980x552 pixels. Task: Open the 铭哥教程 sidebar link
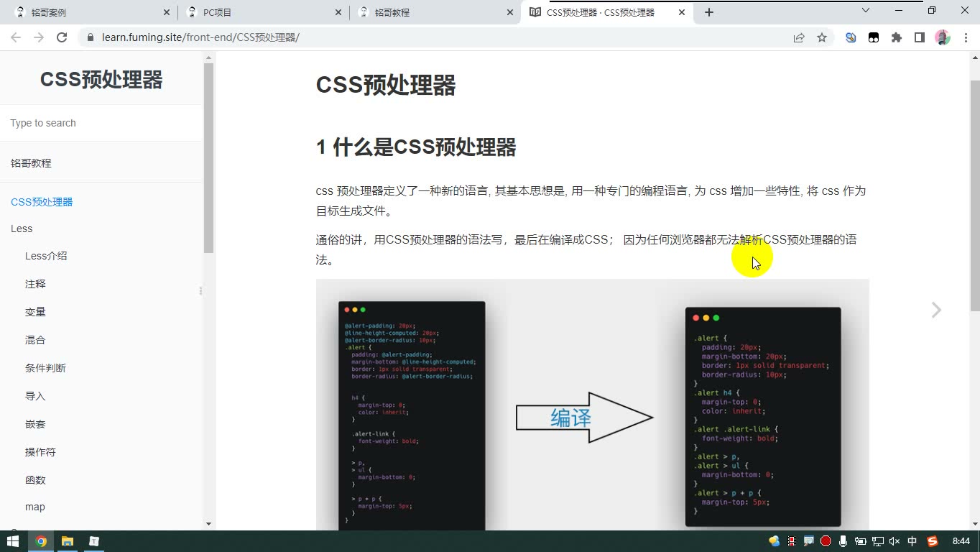31,163
